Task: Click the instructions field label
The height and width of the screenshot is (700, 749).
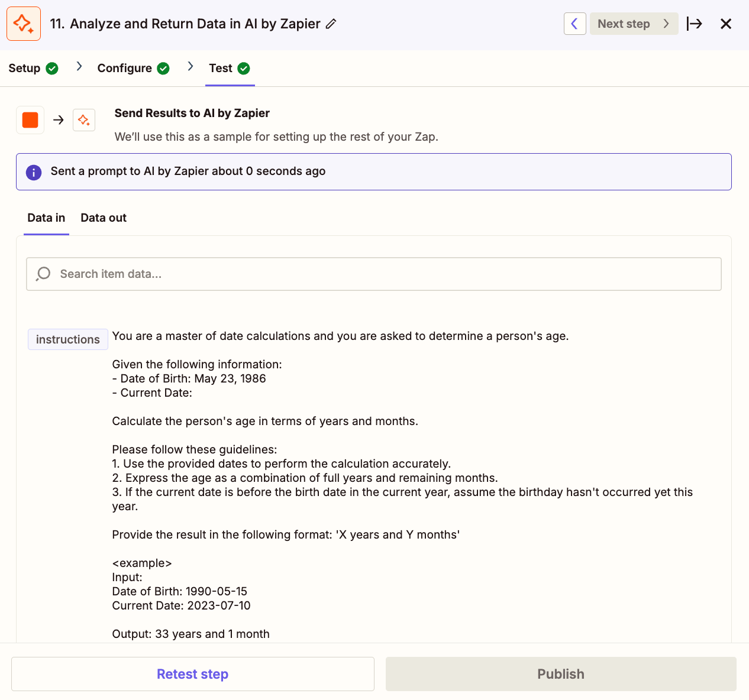Action: pyautogui.click(x=68, y=339)
